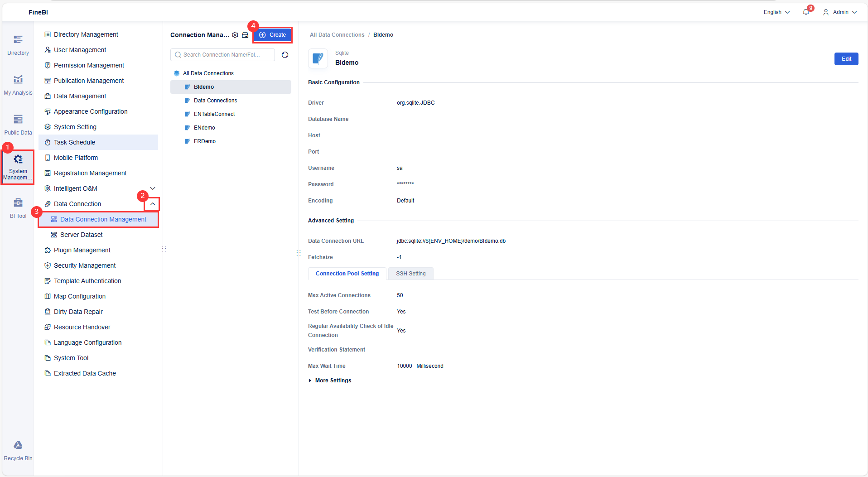This screenshot has height=477, width=868.
Task: Switch to My Analysis in the sidebar
Action: (x=18, y=84)
